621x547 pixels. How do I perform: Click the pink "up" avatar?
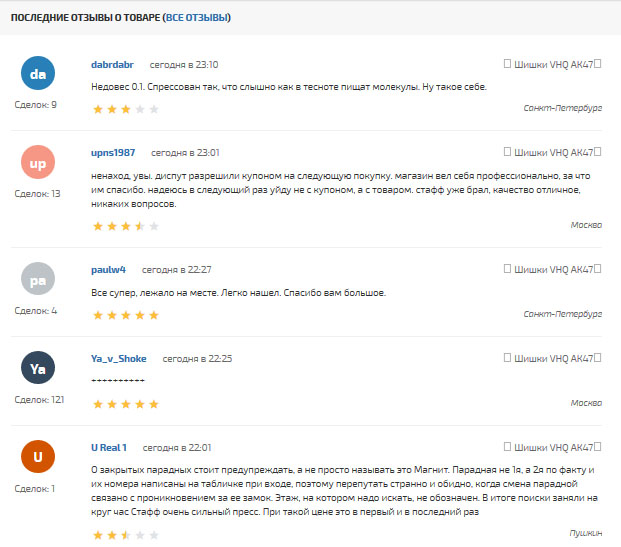tap(38, 162)
